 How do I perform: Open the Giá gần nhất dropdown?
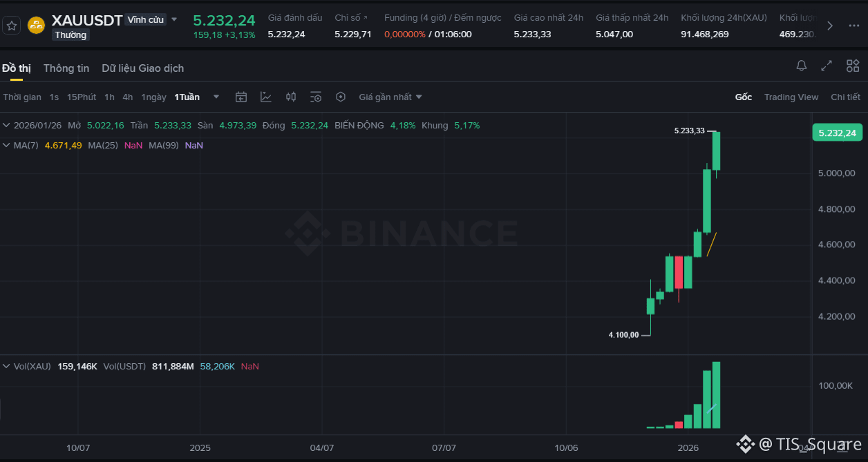(390, 97)
